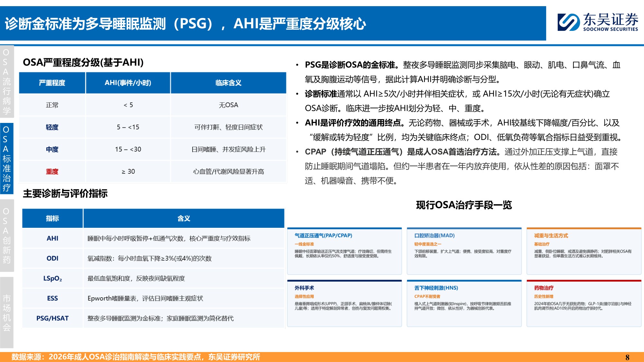The height and width of the screenshot is (362, 644).
Task: Click the 现行OSA治疗手段一览 heading
Action: [464, 205]
